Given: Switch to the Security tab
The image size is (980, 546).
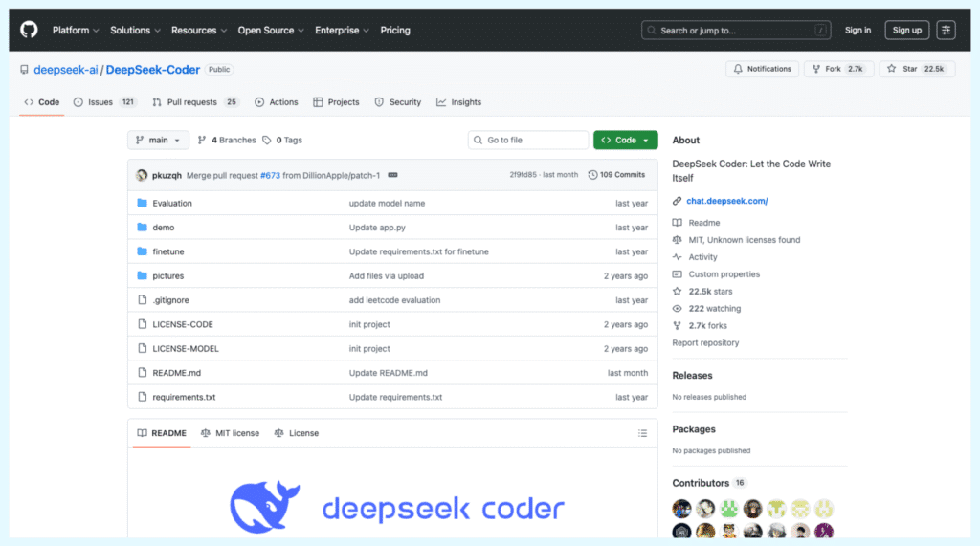Looking at the screenshot, I should 397,101.
